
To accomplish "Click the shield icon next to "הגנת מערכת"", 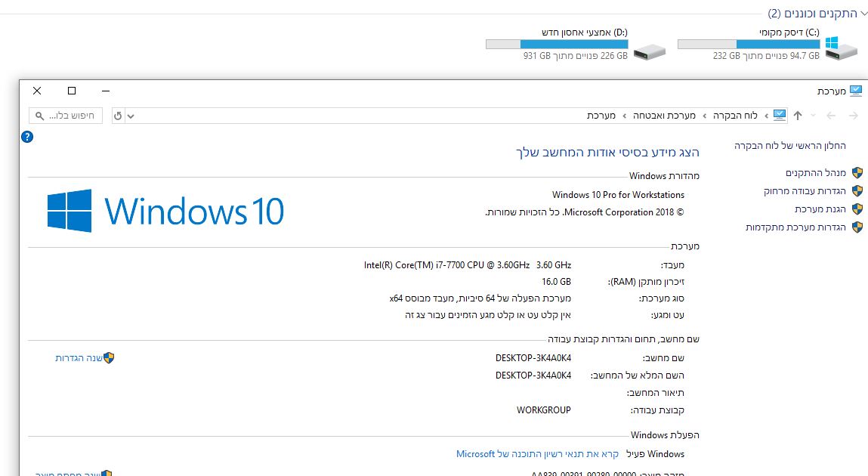I will coord(857,209).
